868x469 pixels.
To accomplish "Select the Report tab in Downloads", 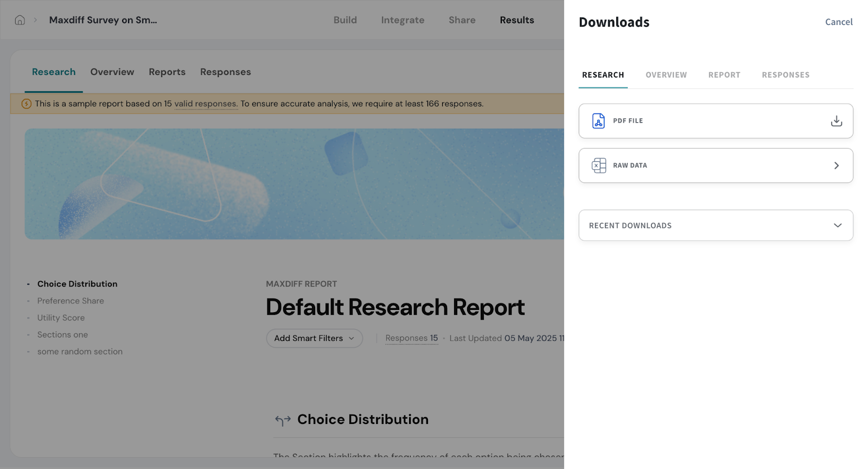I will tap(724, 75).
